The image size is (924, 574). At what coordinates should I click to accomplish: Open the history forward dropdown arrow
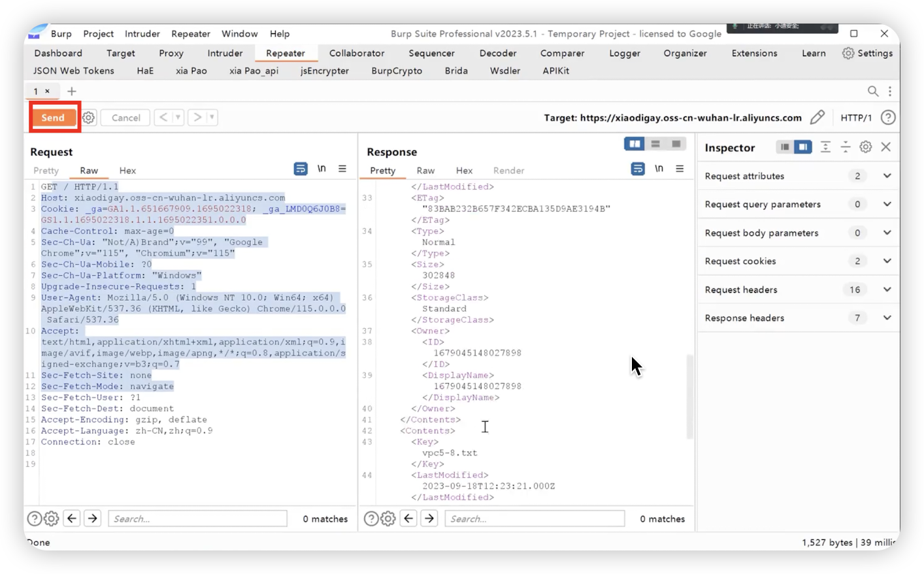(x=212, y=118)
